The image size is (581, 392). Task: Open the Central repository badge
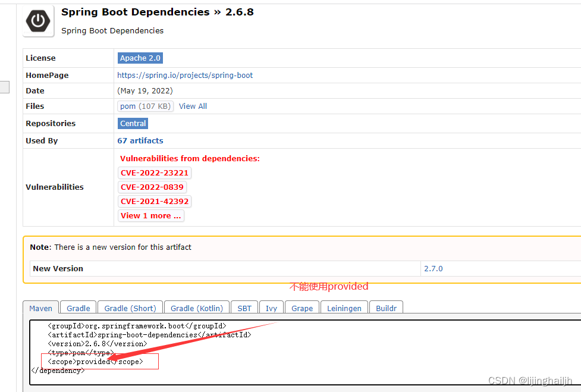pos(133,123)
